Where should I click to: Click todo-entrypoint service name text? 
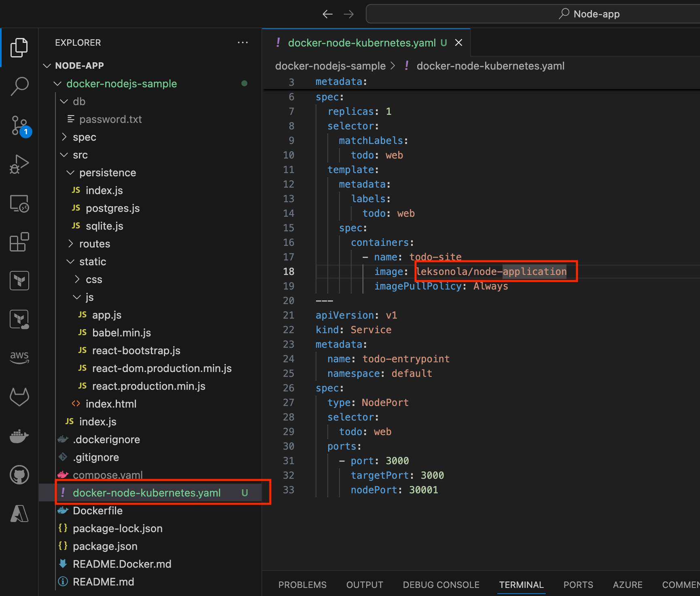pos(406,359)
